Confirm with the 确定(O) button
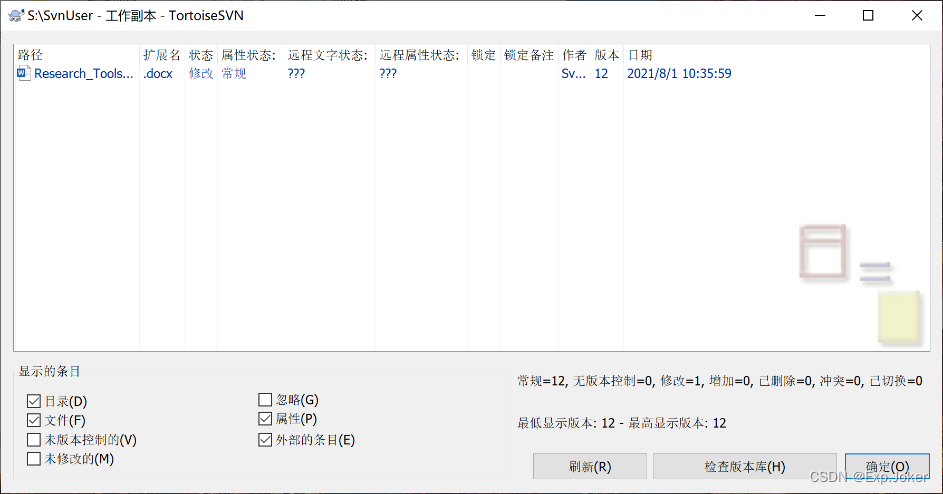Image resolution: width=943 pixels, height=494 pixels. 886,466
